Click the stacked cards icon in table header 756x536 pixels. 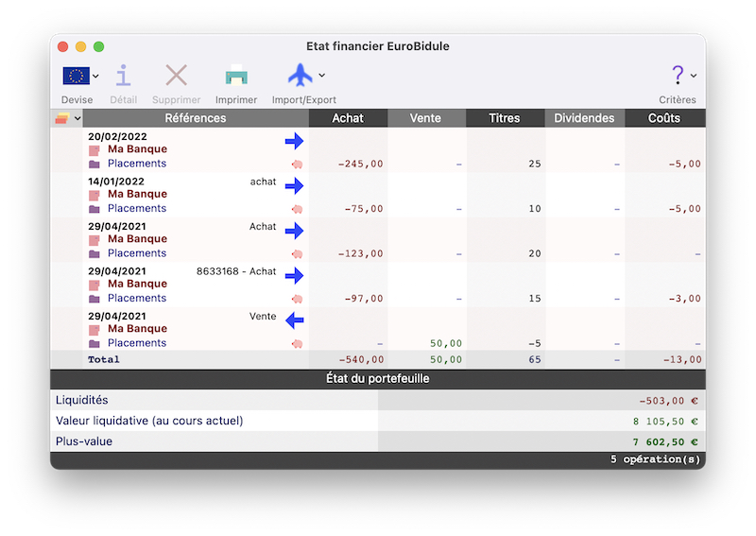[x=62, y=118]
